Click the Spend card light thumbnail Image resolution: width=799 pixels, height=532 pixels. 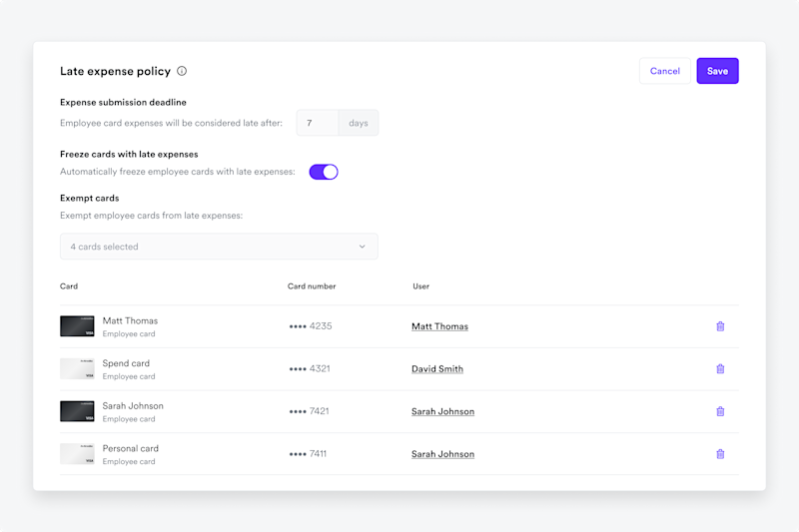pyautogui.click(x=77, y=368)
